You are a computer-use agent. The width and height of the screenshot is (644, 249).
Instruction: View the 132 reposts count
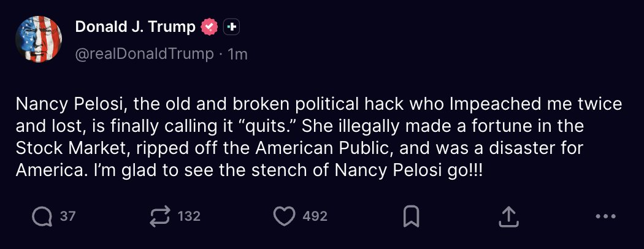[x=189, y=216]
